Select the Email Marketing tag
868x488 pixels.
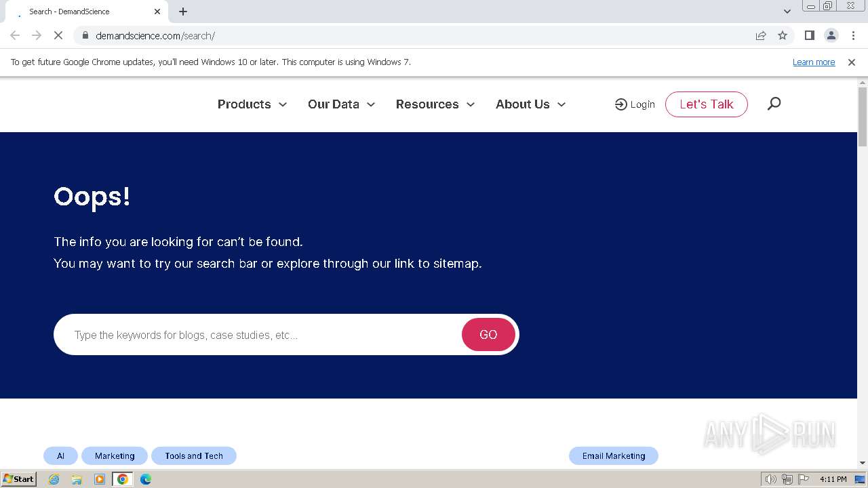[x=614, y=455]
